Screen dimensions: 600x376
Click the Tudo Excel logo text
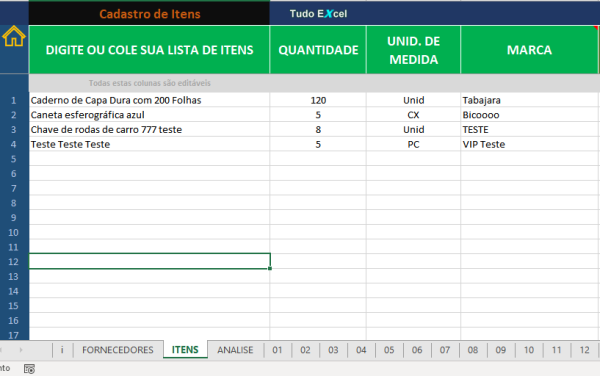(318, 14)
